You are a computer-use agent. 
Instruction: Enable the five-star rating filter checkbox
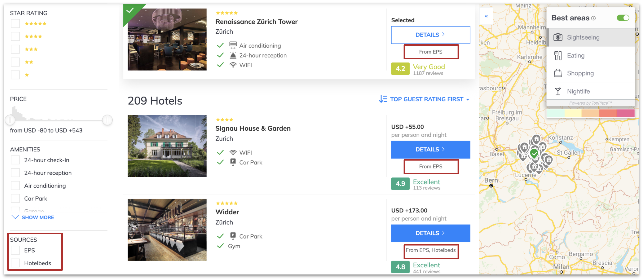pyautogui.click(x=15, y=24)
